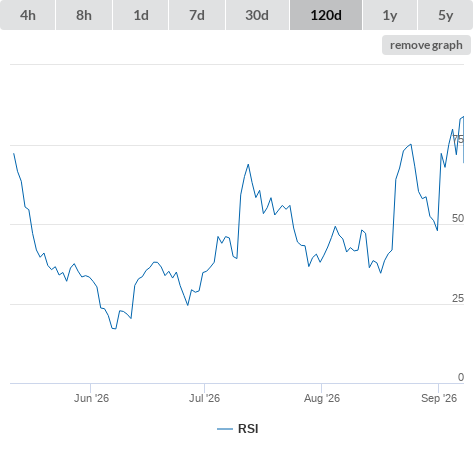The height and width of the screenshot is (455, 474).
Task: Choose the 1d time range tab
Action: [x=141, y=15]
